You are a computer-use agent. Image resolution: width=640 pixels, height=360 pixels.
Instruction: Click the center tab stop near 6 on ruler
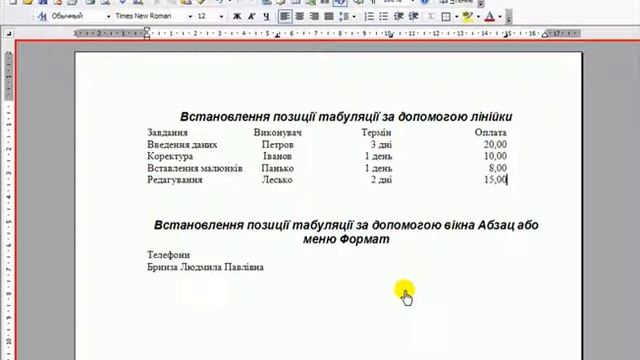(278, 36)
